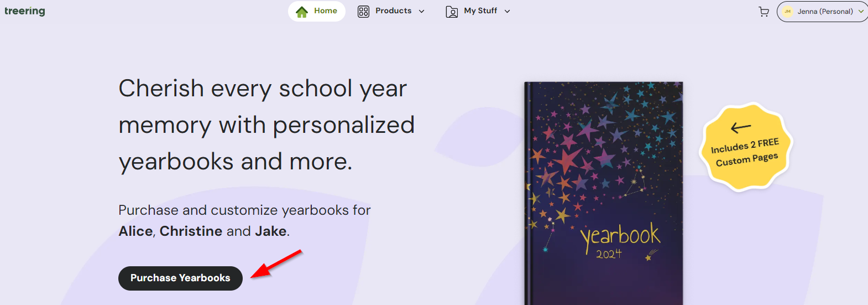Click the Jenna (Personal) account name

[x=825, y=12]
